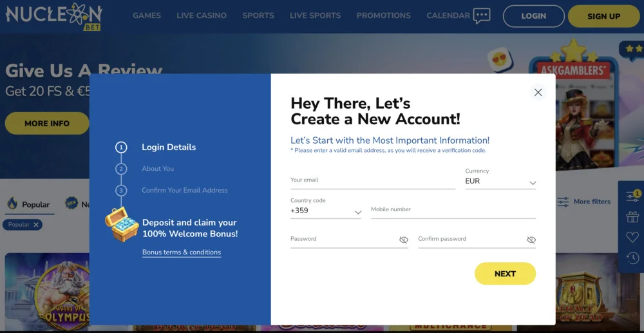Click the Popular flame icon

12,204
